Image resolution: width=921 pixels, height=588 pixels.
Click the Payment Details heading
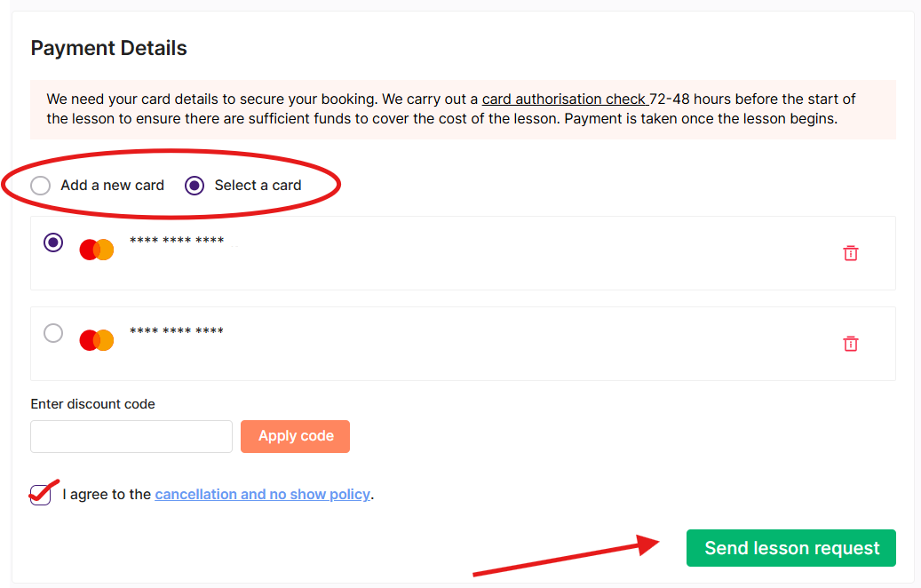(x=108, y=48)
